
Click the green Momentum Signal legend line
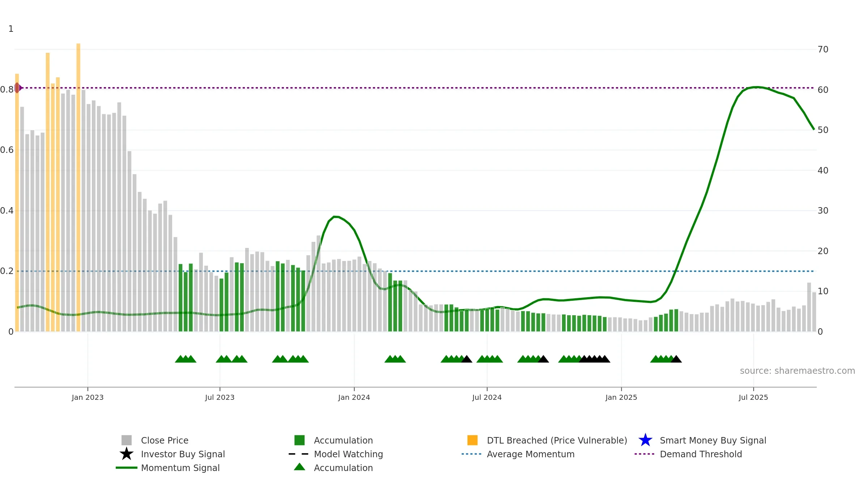point(127,468)
